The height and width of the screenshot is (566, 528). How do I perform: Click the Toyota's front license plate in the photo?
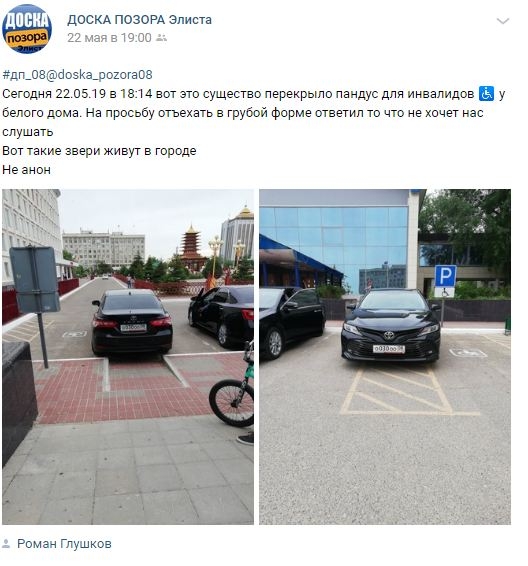point(389,349)
